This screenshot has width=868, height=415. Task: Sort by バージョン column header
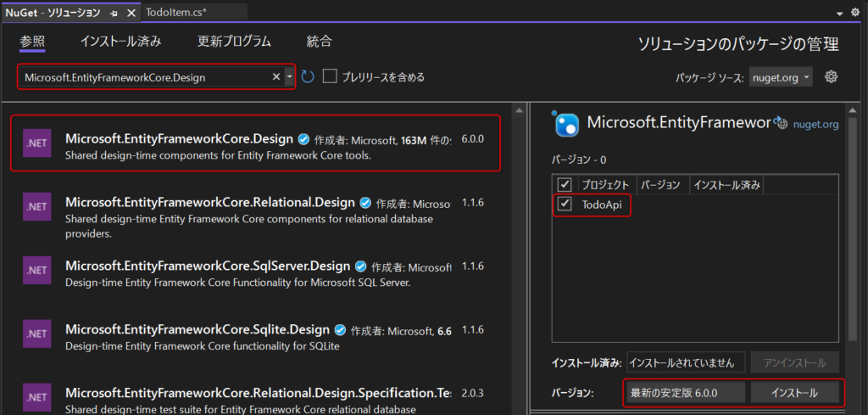tap(660, 185)
